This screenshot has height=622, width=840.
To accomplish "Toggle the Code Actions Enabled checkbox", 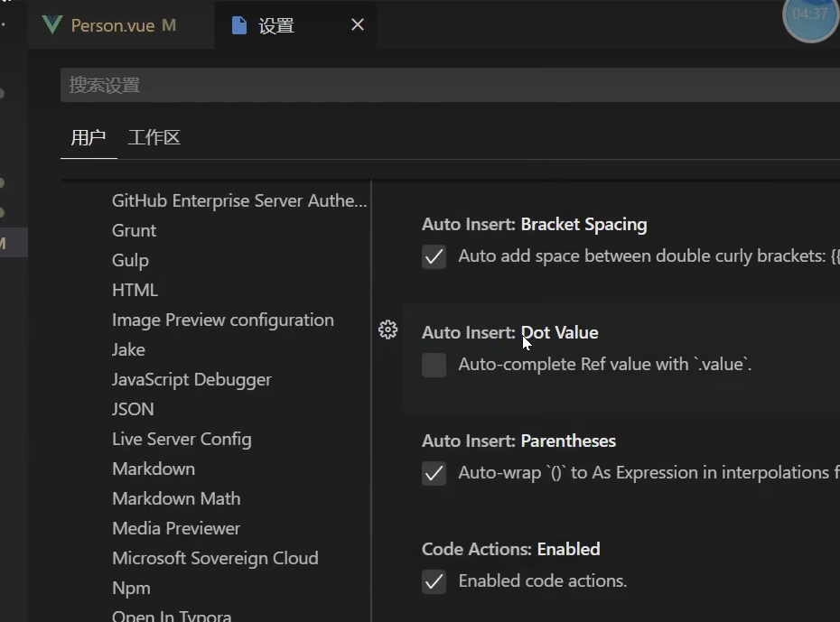I will (434, 581).
